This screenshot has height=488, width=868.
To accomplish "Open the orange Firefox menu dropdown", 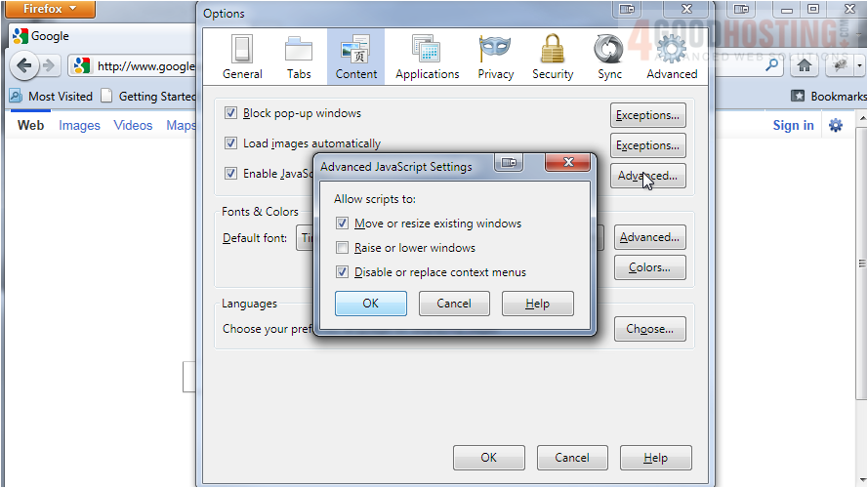I will pos(49,9).
